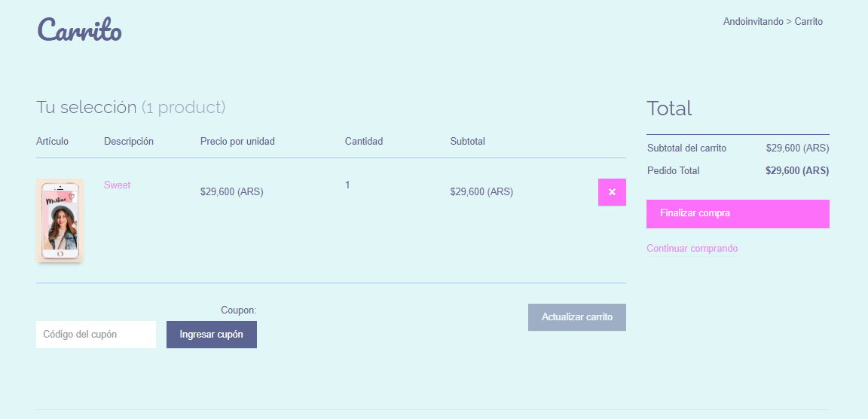Click the Carrito page title
This screenshot has height=419, width=868.
80,31
